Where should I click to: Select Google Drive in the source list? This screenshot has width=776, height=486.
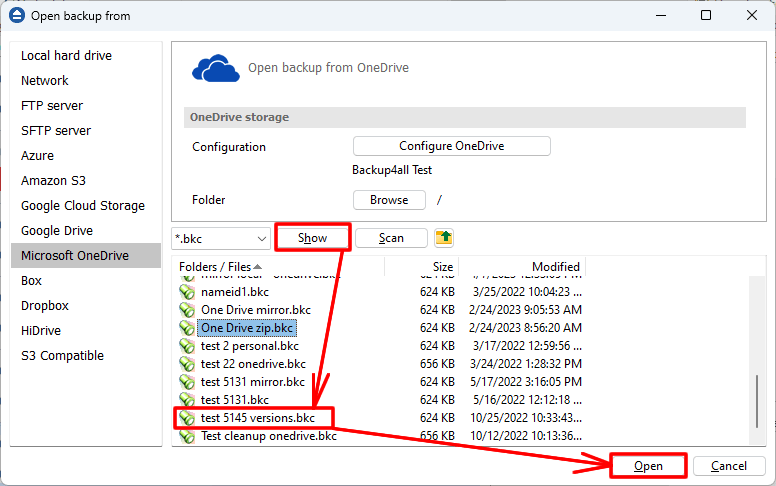(x=58, y=230)
